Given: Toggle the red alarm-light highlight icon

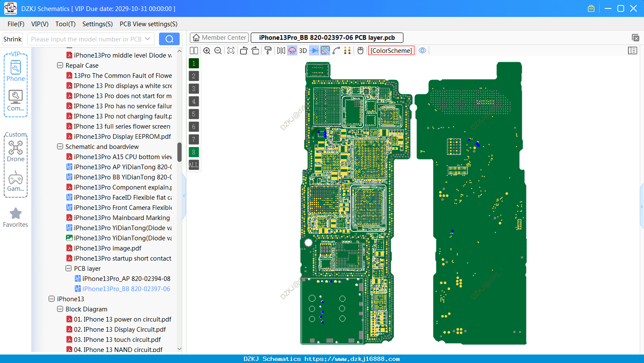Looking at the screenshot, I should [x=292, y=51].
